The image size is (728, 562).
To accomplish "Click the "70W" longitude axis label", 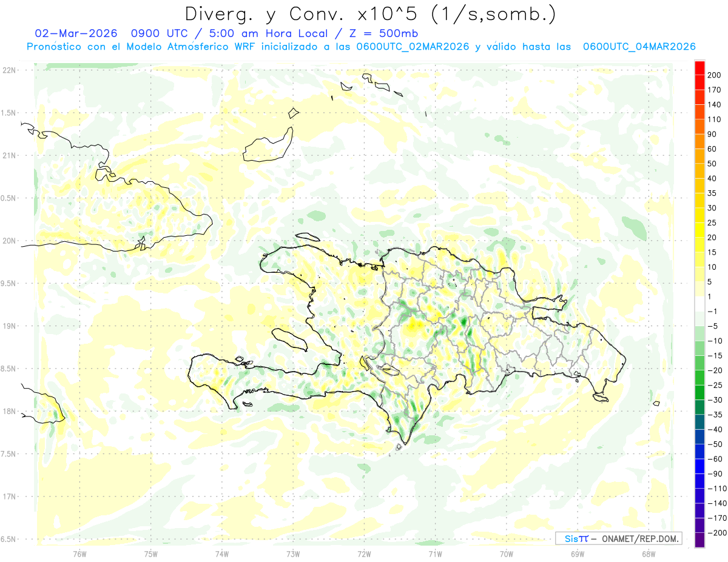I will click(507, 554).
